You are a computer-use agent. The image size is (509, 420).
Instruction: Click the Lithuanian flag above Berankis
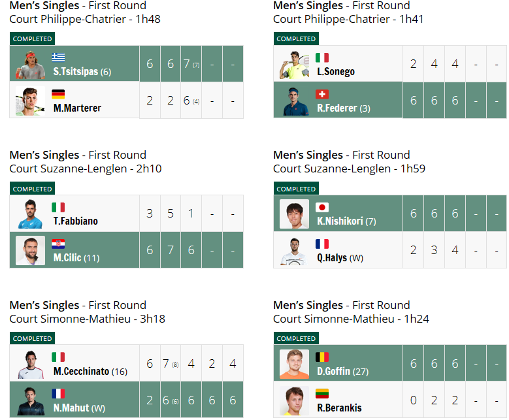coord(322,393)
